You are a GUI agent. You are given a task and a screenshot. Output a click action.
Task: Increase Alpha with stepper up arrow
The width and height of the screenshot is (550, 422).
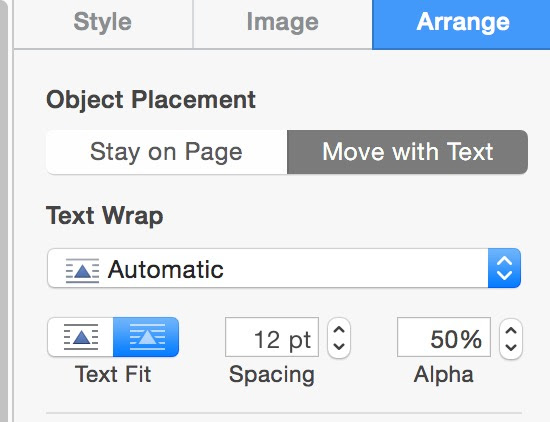coord(511,330)
